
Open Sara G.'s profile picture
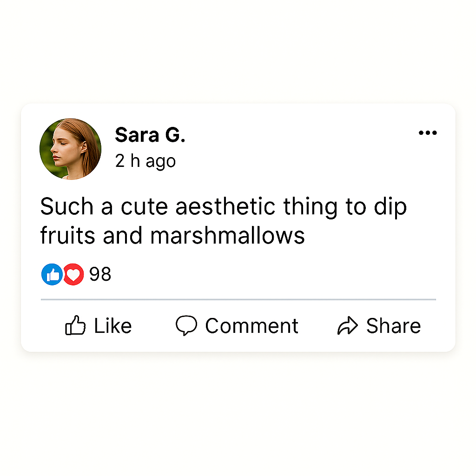pos(70,149)
